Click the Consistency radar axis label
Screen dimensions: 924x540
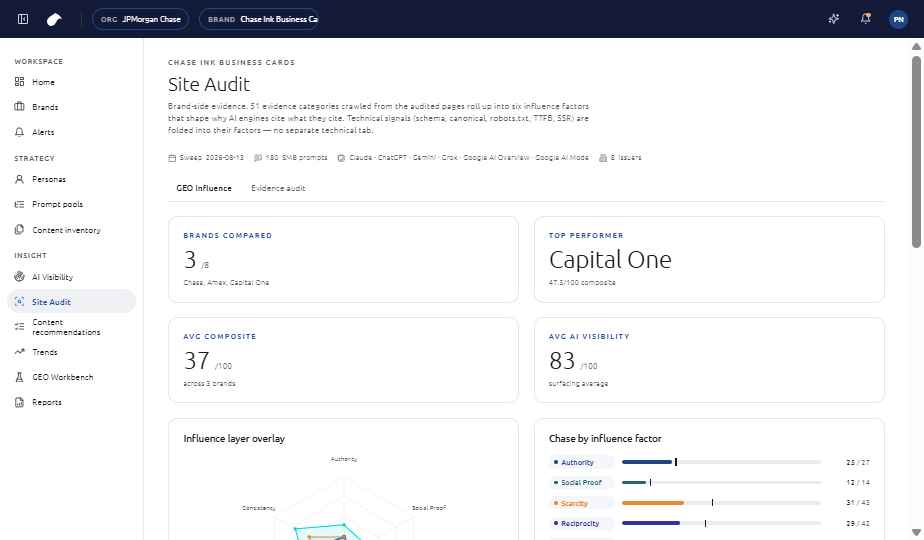[x=258, y=508]
